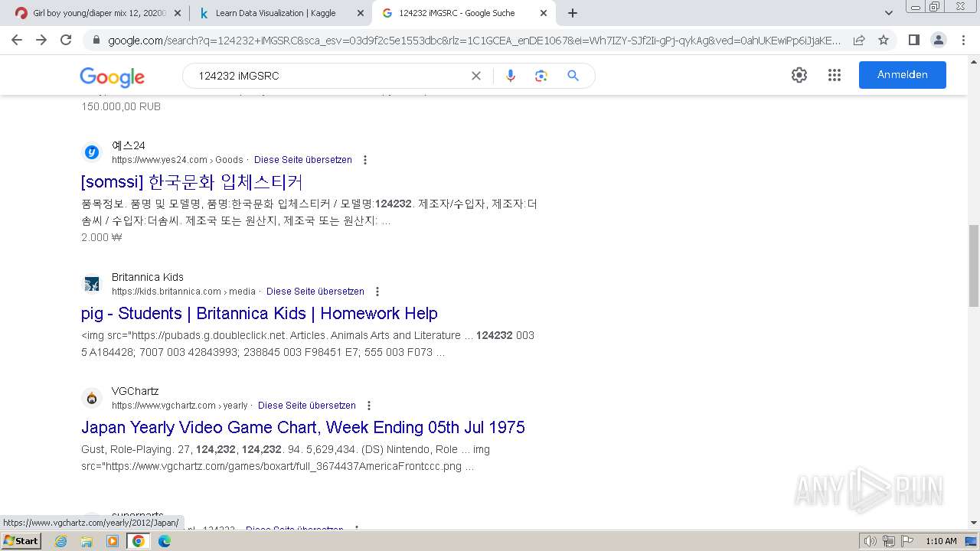Open Japan Yearly Video Game Chart result
Screen dimensions: 980x551
pyautogui.click(x=303, y=428)
